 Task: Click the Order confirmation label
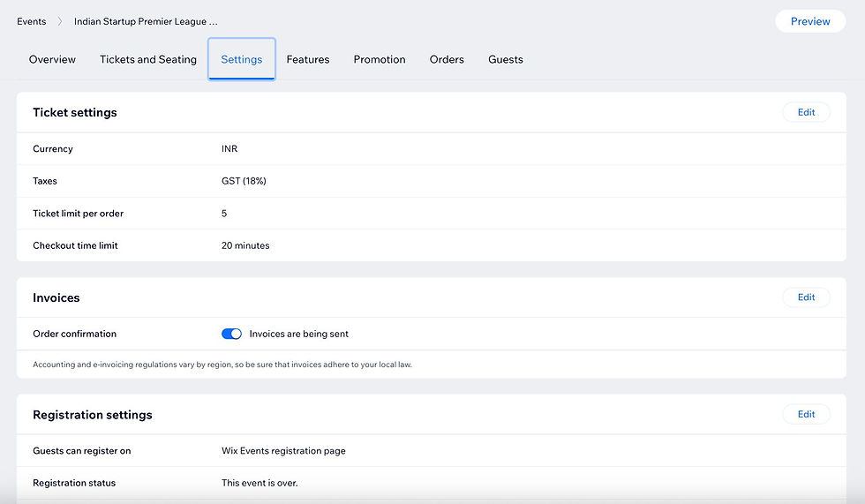click(x=74, y=334)
